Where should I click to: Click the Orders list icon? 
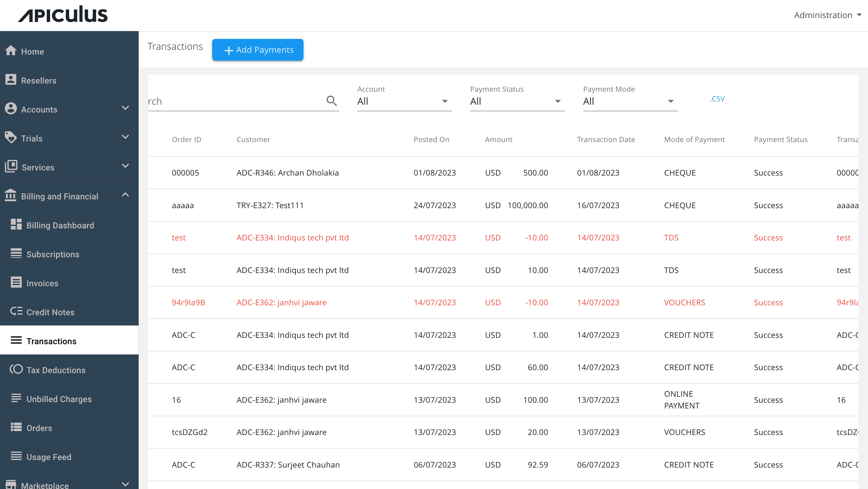pyautogui.click(x=16, y=427)
